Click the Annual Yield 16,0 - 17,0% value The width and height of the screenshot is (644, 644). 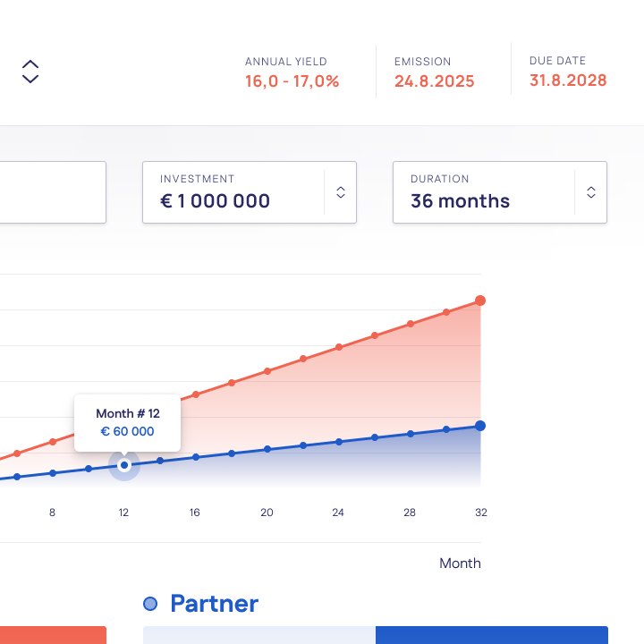click(x=292, y=81)
